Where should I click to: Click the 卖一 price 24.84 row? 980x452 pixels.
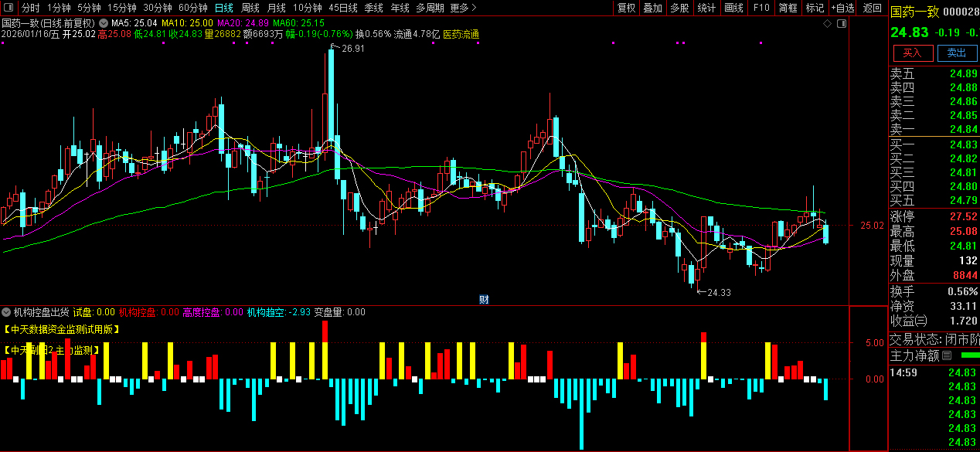click(934, 130)
